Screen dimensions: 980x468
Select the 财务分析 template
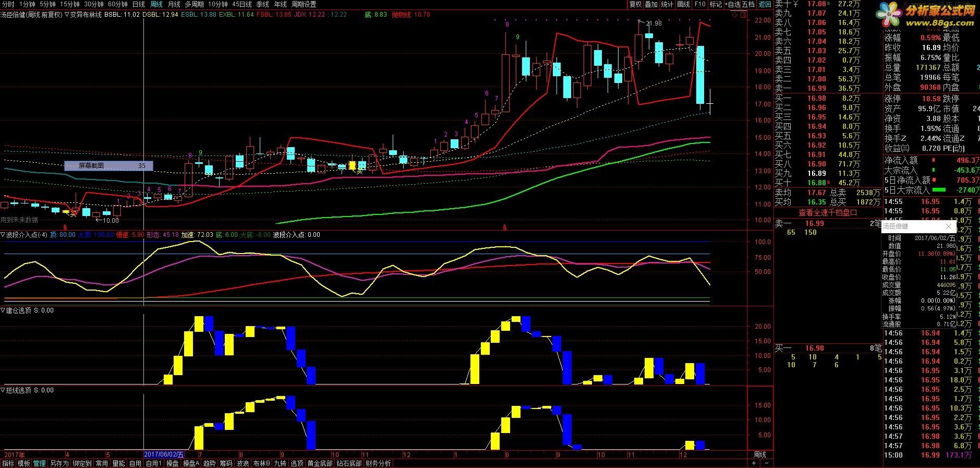pos(378,463)
